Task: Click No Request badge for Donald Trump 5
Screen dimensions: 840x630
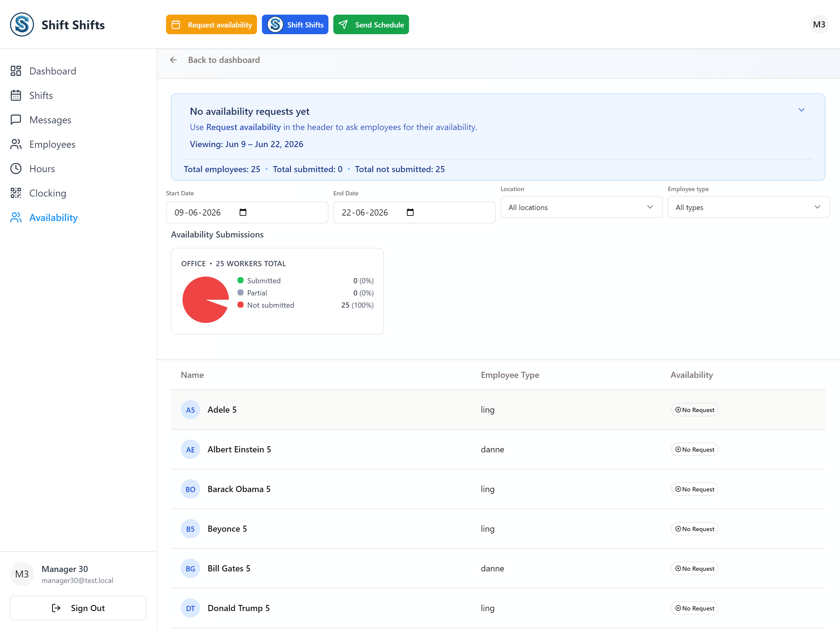Action: tap(695, 608)
